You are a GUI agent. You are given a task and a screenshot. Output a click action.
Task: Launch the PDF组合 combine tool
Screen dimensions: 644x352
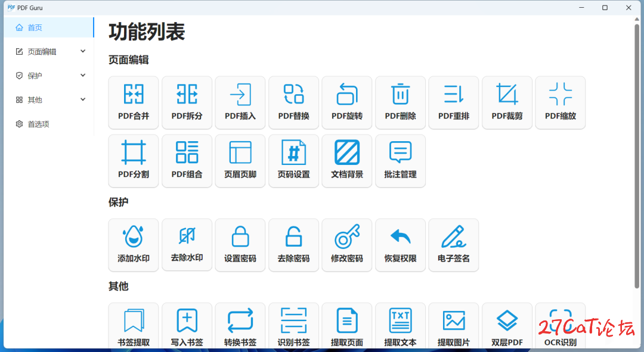click(187, 161)
